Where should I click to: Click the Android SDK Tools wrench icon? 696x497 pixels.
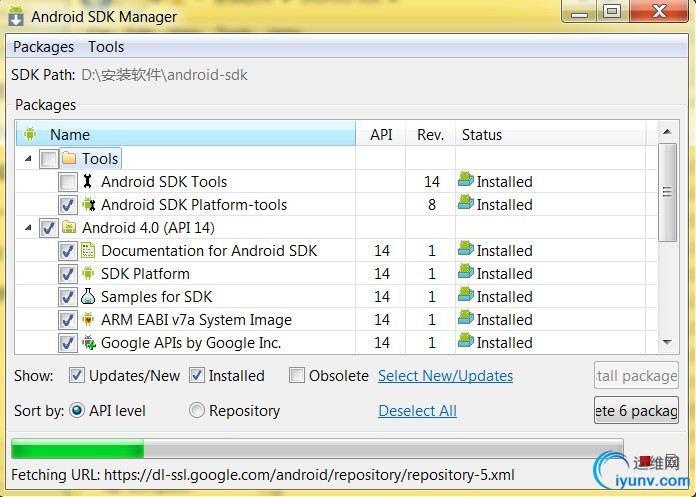click(x=87, y=182)
